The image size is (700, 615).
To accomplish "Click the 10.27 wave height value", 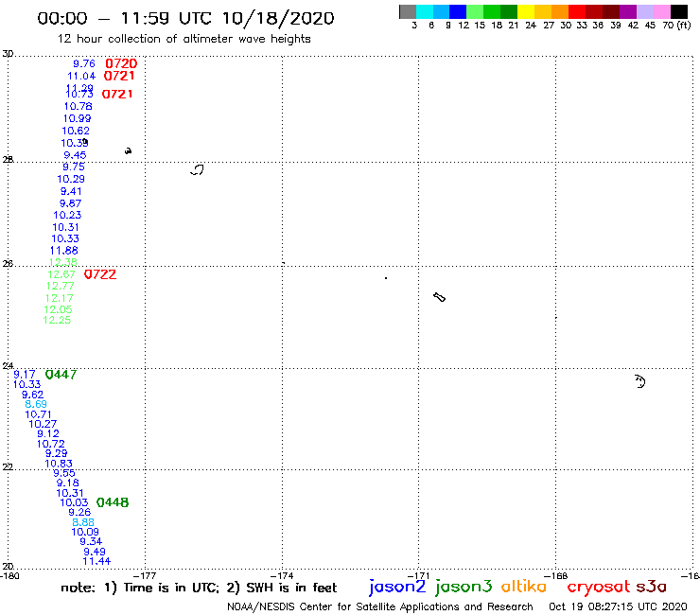I will point(43,424).
